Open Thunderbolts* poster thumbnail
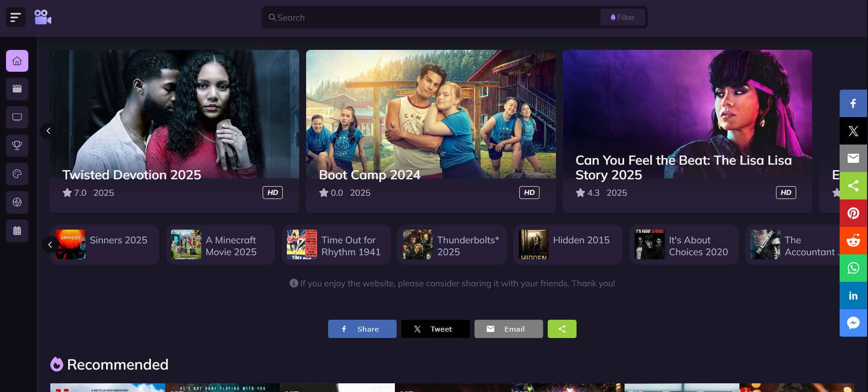 (418, 244)
